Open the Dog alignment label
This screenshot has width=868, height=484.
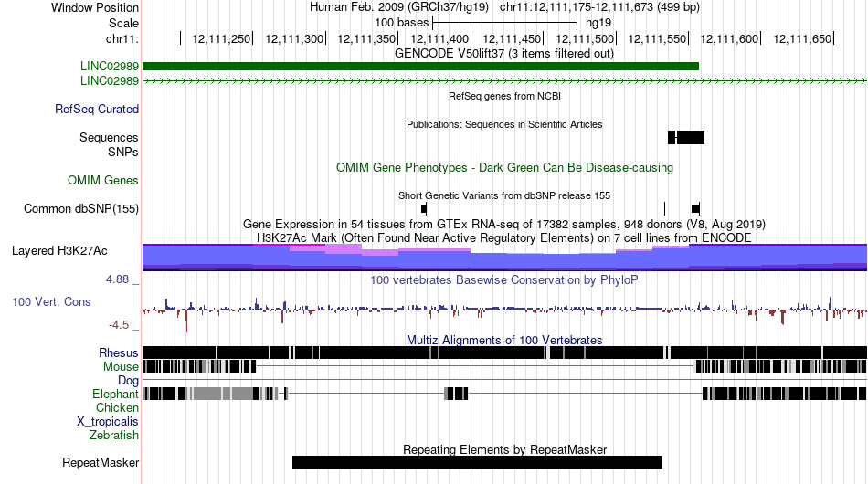tap(128, 381)
